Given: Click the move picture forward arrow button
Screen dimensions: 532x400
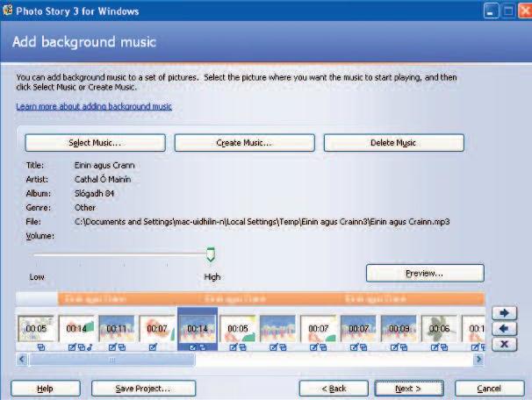Looking at the screenshot, I should (x=505, y=312).
